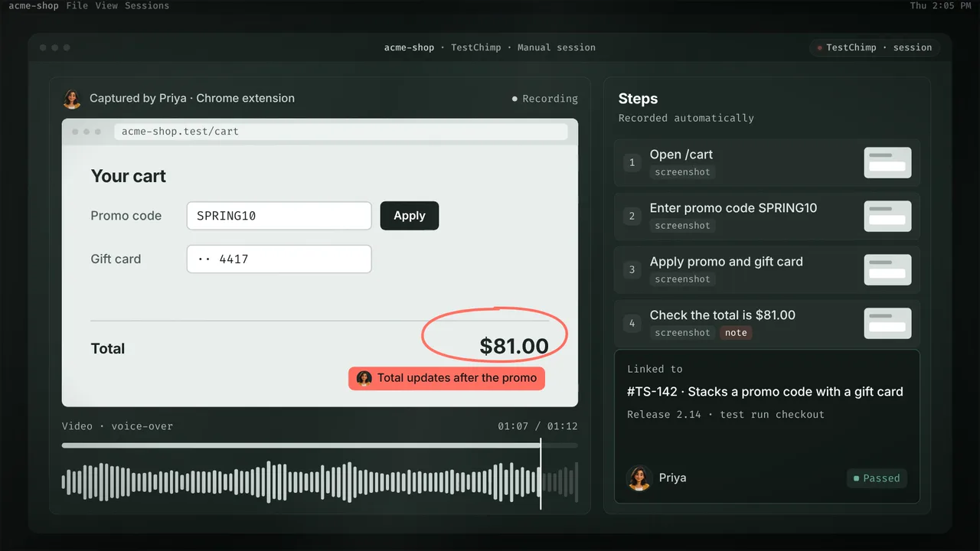The image size is (980, 551).
Task: Select the "Open /cart" step title
Action: (x=681, y=155)
